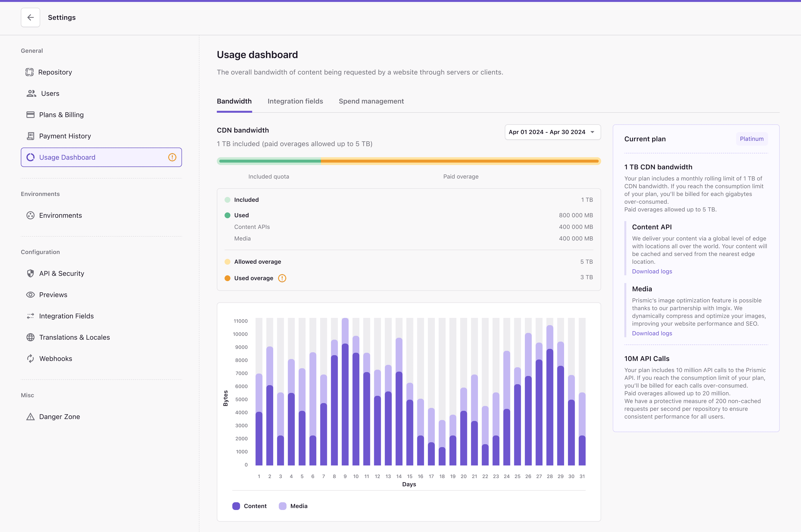Open Plans & Billing via its card icon
Image resolution: width=801 pixels, height=532 pixels.
coord(30,115)
